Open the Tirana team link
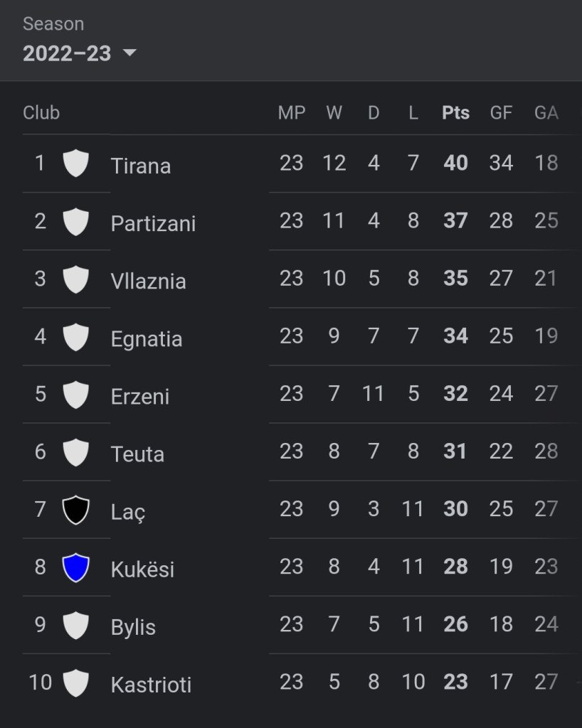This screenshot has height=728, width=582. (141, 166)
